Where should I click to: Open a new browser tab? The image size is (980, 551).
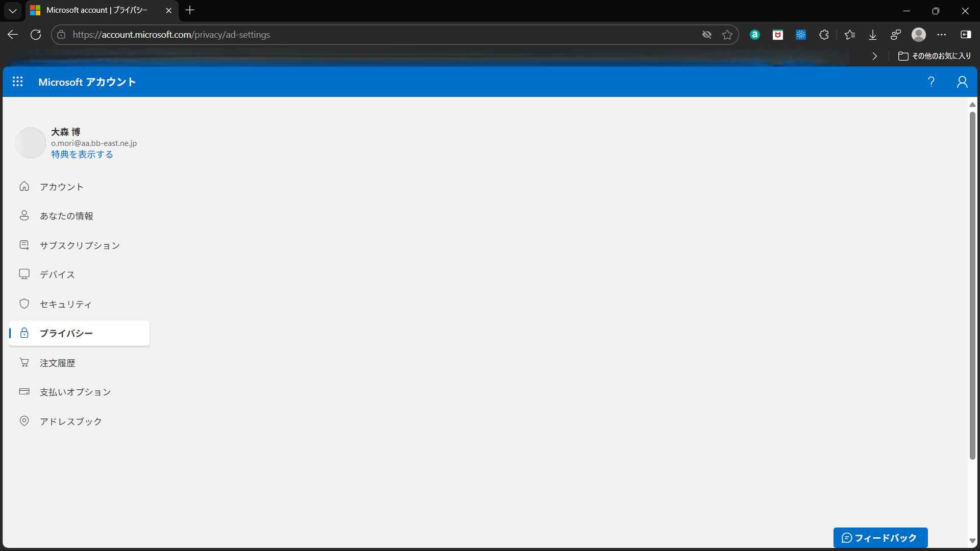click(190, 10)
